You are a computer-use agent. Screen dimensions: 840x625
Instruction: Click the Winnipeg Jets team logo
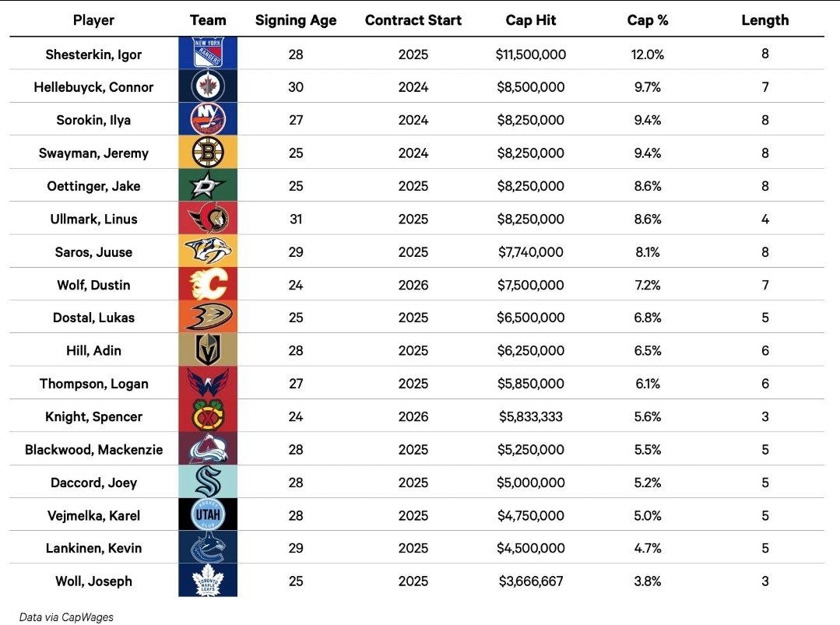click(207, 87)
